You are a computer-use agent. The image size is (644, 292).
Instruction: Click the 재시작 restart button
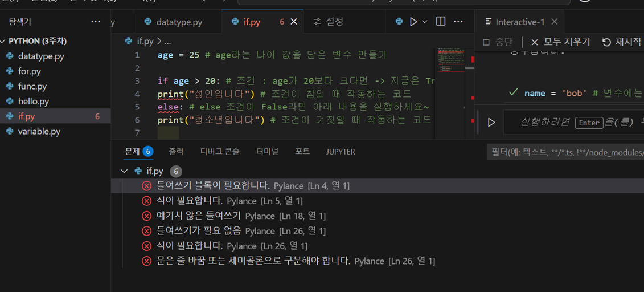622,42
